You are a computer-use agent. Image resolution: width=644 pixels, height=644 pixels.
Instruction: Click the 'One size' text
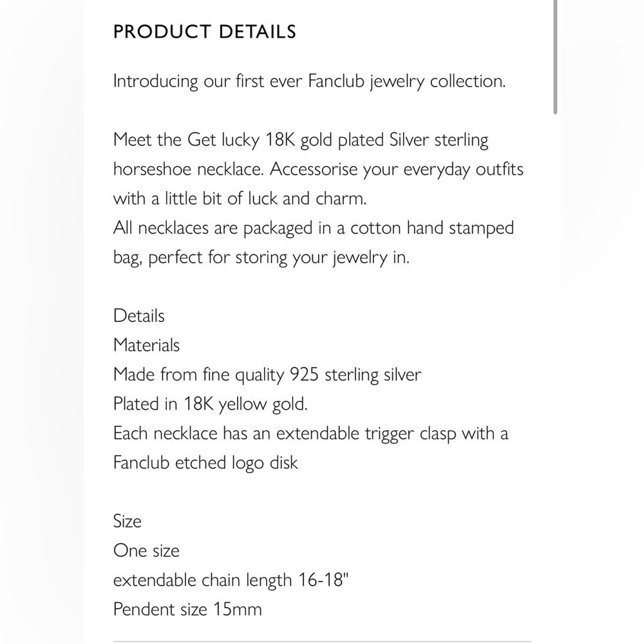146,551
